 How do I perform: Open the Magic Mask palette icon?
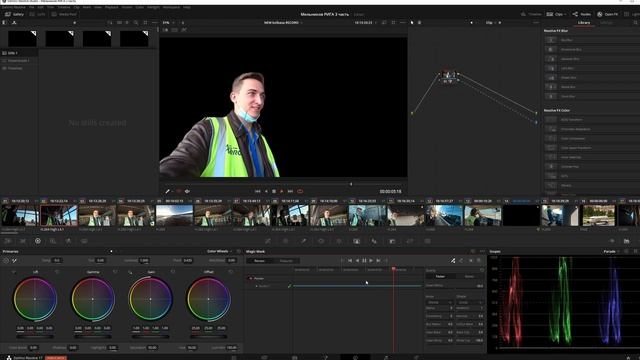click(x=356, y=241)
